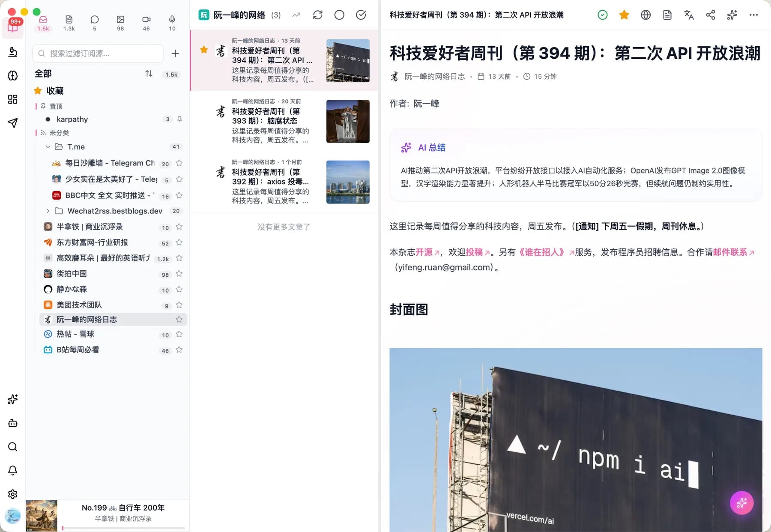Open the 《谁在招人》 link
This screenshot has height=532, width=771.
tap(545, 252)
